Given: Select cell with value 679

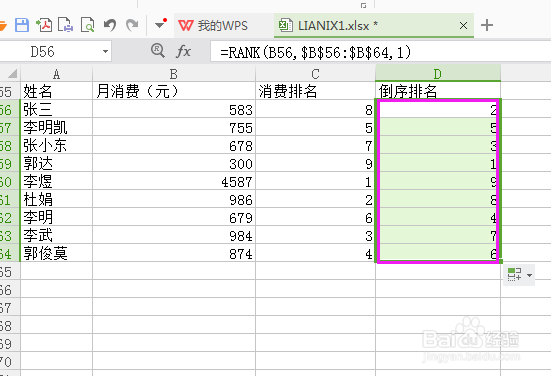Looking at the screenshot, I should pyautogui.click(x=174, y=217).
